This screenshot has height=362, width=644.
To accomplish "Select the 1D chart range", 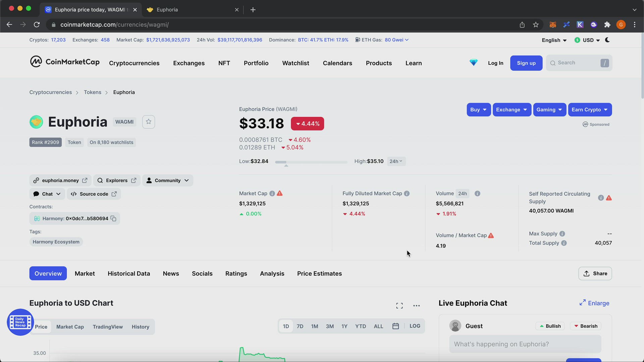I will (x=286, y=326).
